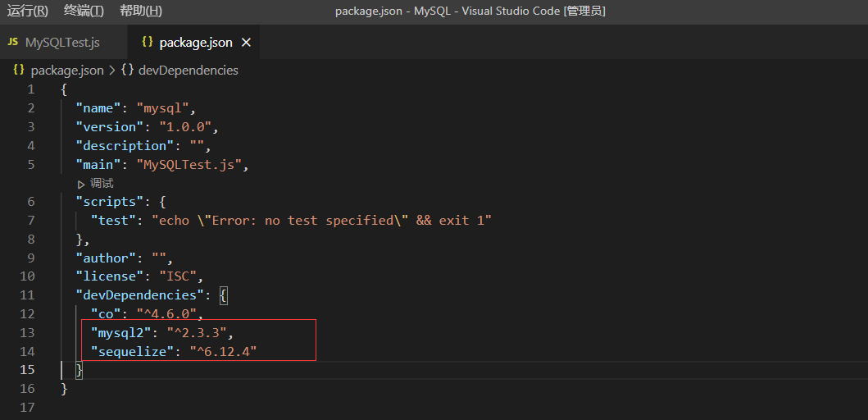The height and width of the screenshot is (420, 868).
Task: Click the "scripts" key
Action: coord(110,201)
